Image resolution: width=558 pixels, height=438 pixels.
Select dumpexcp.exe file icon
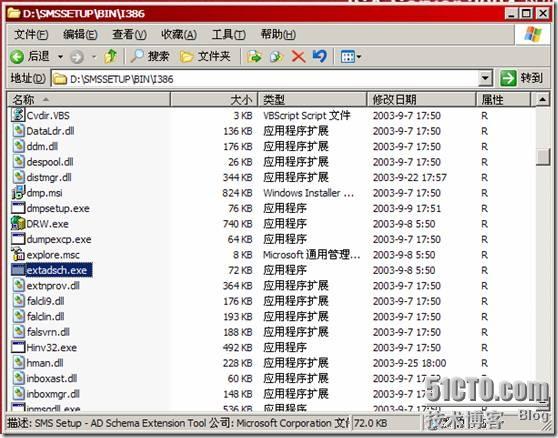click(18, 239)
